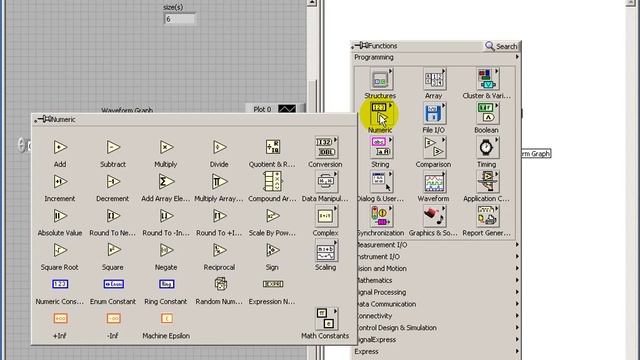Pick the Reciprocal function
Viewport: 640px width, 360px height.
(219, 250)
